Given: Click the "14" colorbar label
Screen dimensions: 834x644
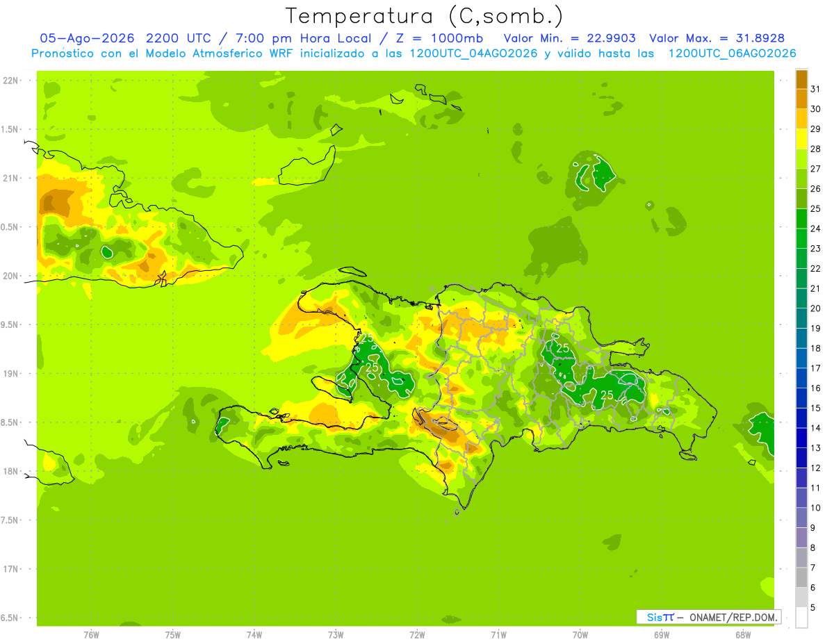Looking at the screenshot, I should 816,428.
